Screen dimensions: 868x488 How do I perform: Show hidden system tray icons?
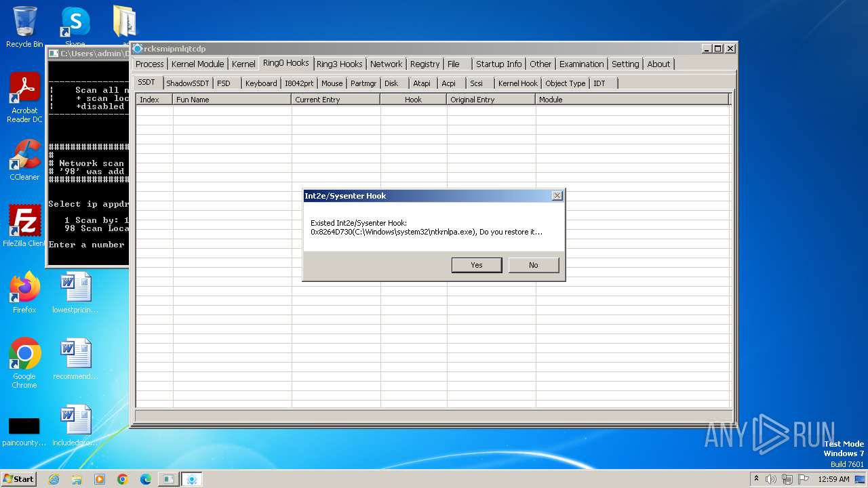pyautogui.click(x=756, y=479)
